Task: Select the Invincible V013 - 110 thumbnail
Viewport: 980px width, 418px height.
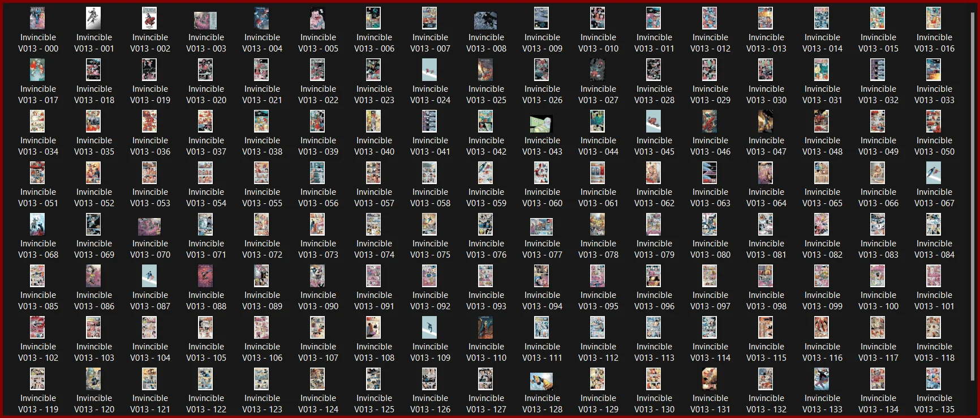Action: tap(485, 327)
